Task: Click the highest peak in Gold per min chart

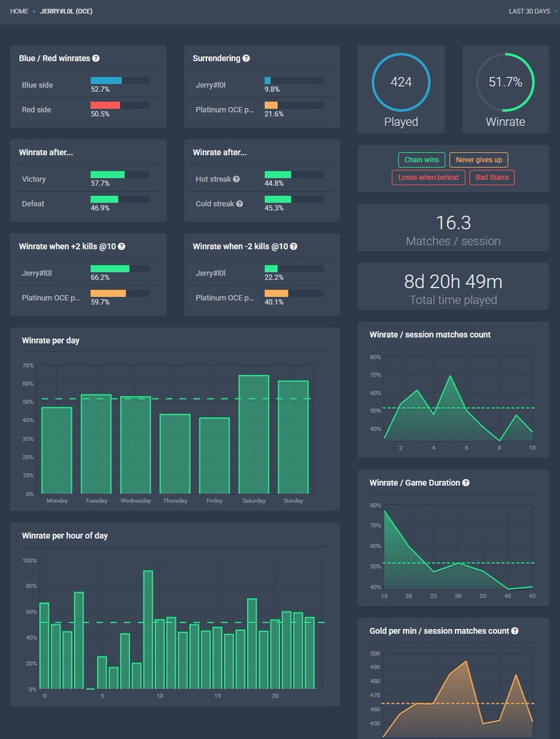Action: click(466, 661)
